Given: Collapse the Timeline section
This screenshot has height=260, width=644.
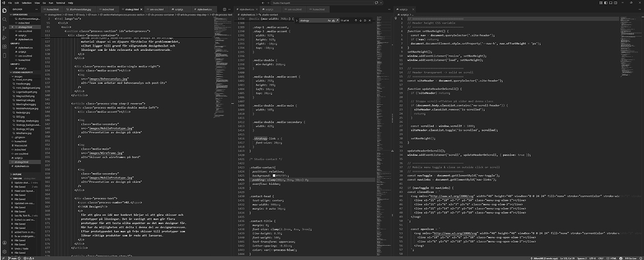Looking at the screenshot, I should [x=25, y=179].
